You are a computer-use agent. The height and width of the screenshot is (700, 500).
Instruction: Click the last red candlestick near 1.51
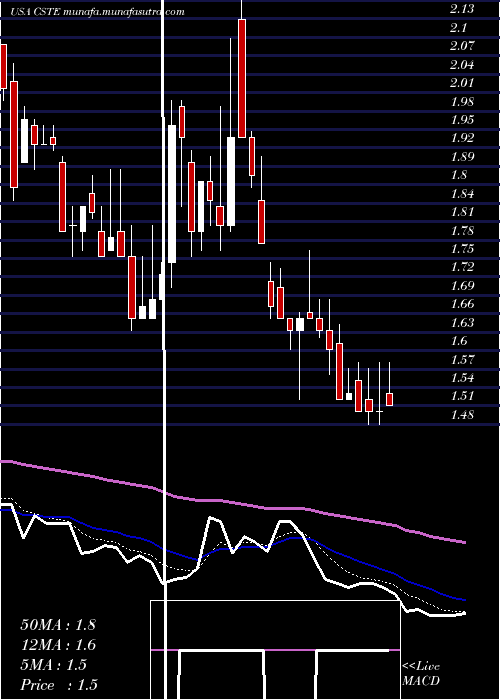[x=389, y=399]
